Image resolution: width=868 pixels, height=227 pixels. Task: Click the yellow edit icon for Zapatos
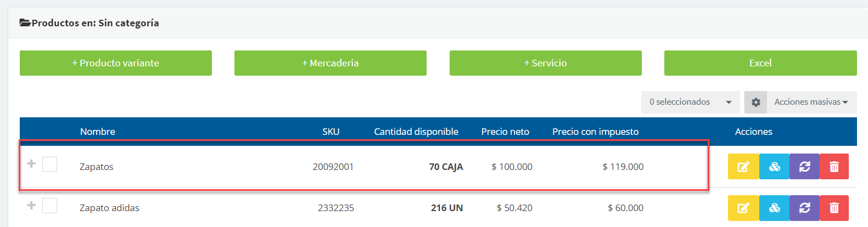(743, 167)
